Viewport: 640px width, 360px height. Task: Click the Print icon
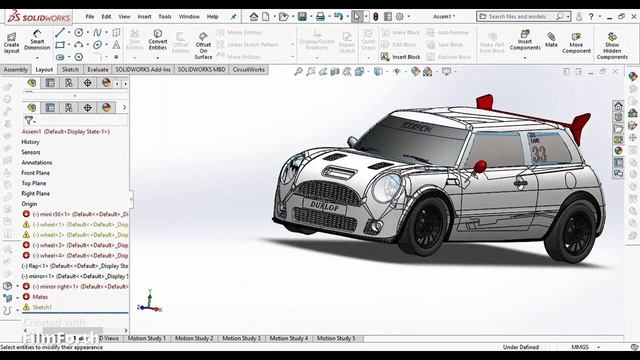[320, 17]
